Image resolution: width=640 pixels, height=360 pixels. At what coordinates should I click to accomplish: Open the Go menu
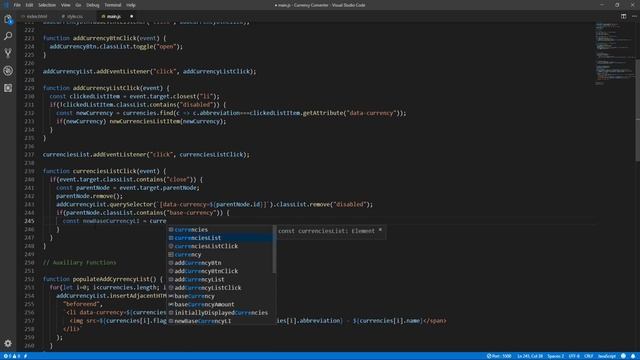[x=78, y=5]
